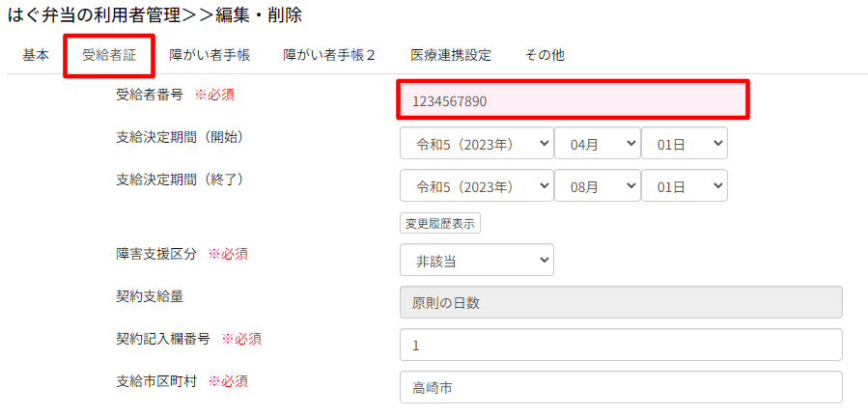868x416 pixels.
Task: Open the start period month dropdown
Action: coord(597,143)
